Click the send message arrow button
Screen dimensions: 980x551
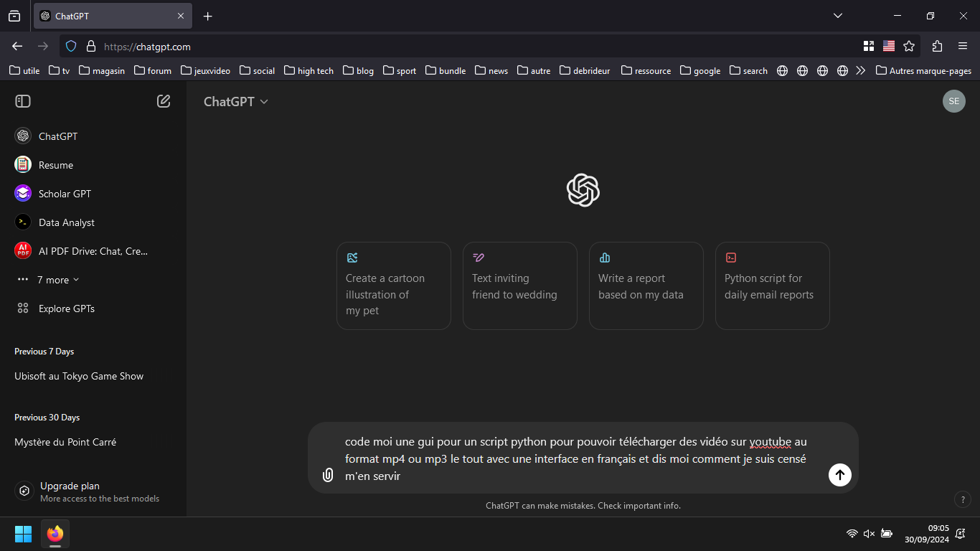pyautogui.click(x=839, y=474)
